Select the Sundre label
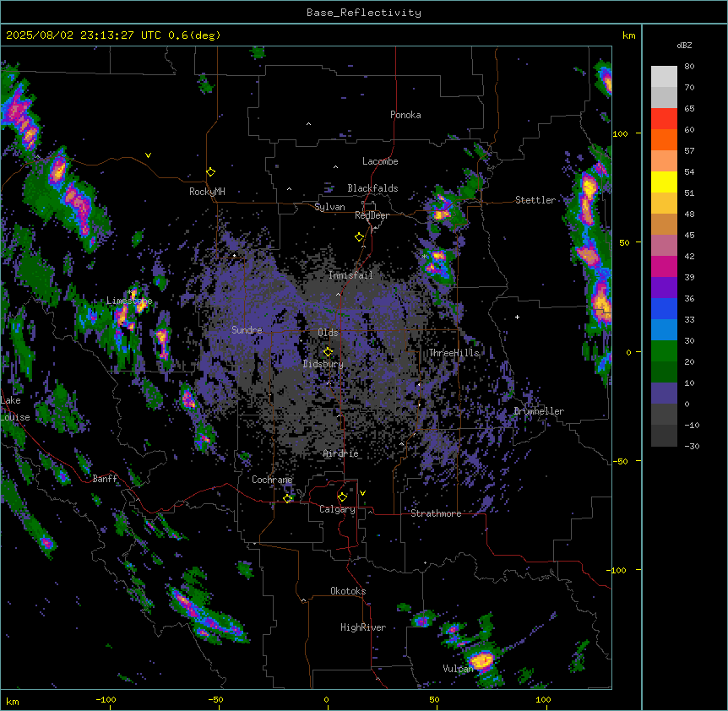Screen dimensions: 728x711 247,330
